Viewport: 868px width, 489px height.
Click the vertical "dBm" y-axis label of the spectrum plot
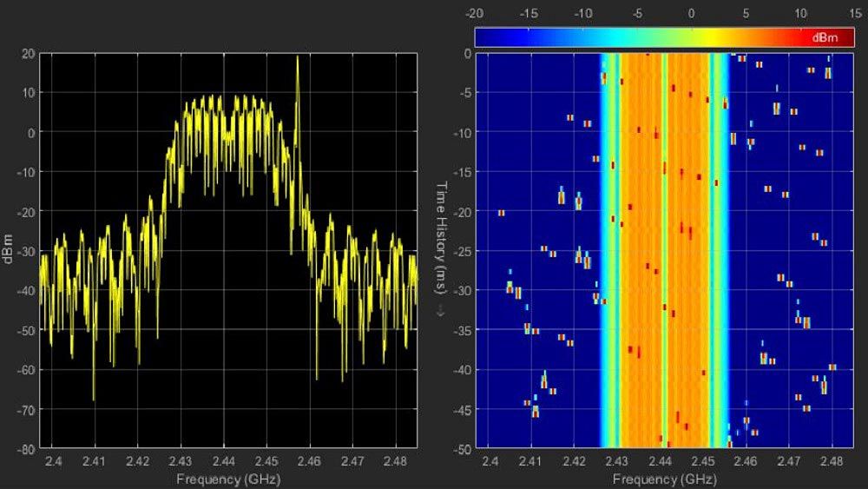(x=8, y=250)
